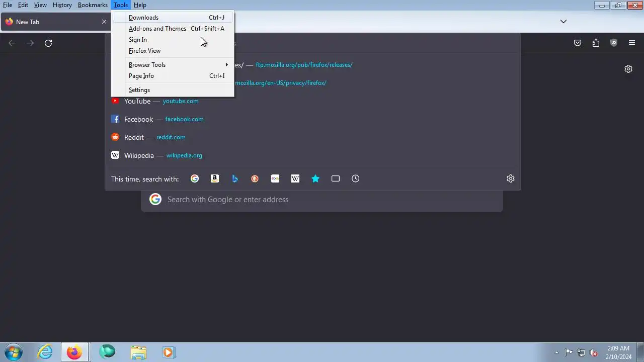Open the green bubble app on taskbar
Image resolution: width=644 pixels, height=362 pixels.
[x=107, y=352]
